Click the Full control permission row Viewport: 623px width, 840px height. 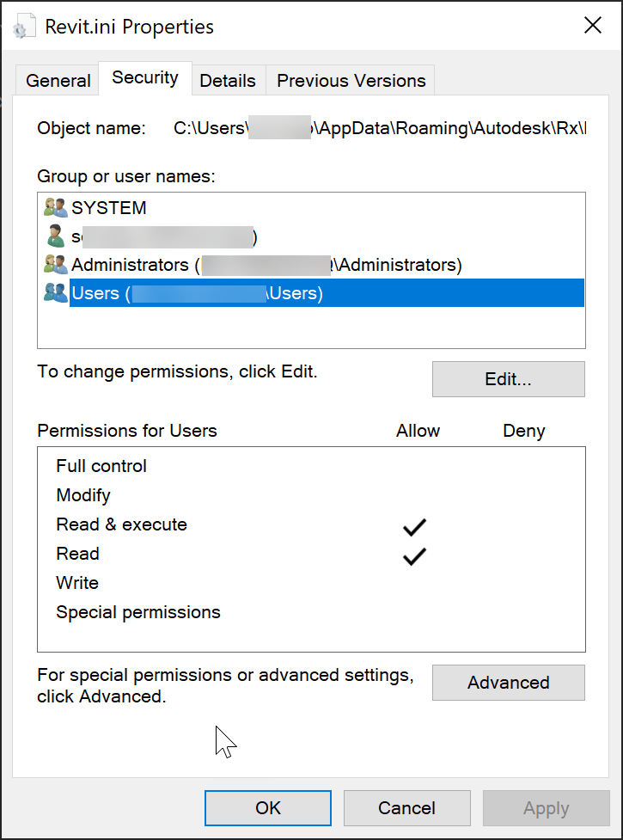[x=101, y=466]
